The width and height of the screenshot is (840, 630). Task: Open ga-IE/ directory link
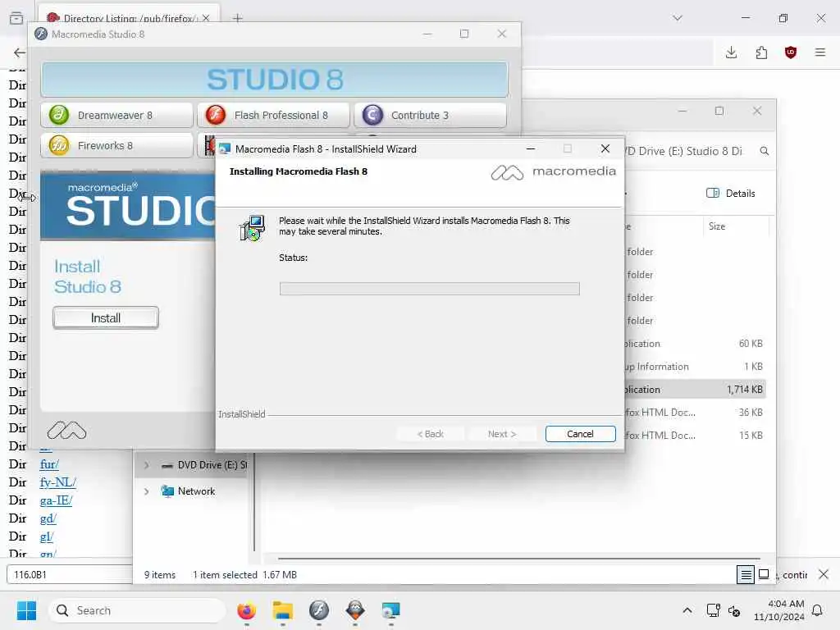(x=56, y=500)
